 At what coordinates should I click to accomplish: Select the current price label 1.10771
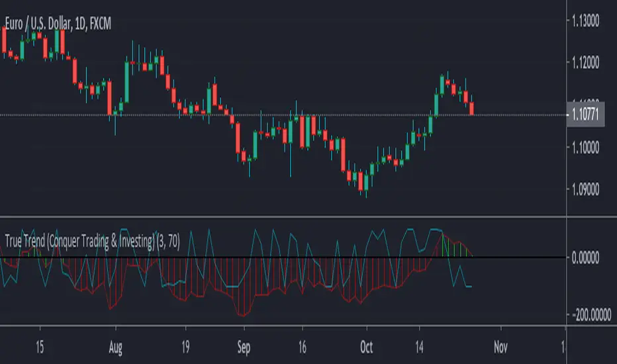click(x=585, y=114)
